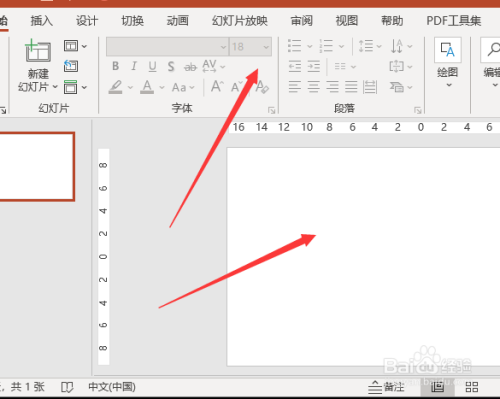Open the 帮助 tab

[x=392, y=21]
